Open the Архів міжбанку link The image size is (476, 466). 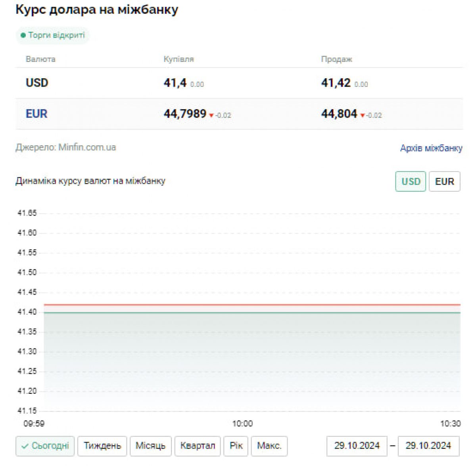(431, 148)
